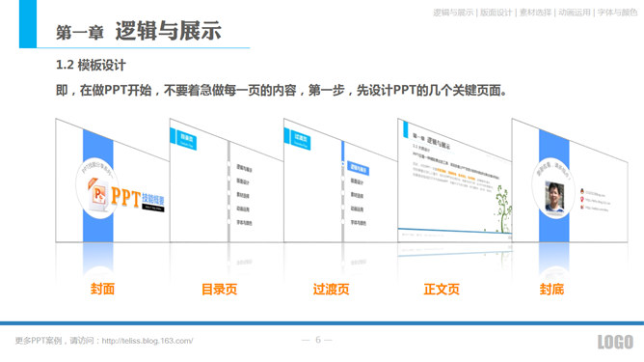This screenshot has height=362, width=644.
Task: Click the 正文页 body slide thumbnail
Action: (x=455, y=181)
